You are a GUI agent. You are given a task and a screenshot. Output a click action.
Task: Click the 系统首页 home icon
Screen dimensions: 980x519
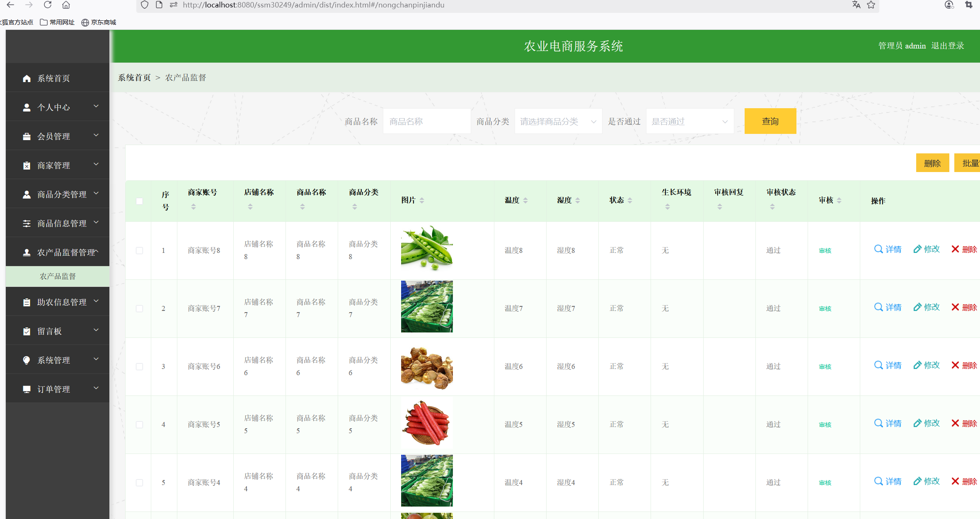27,78
